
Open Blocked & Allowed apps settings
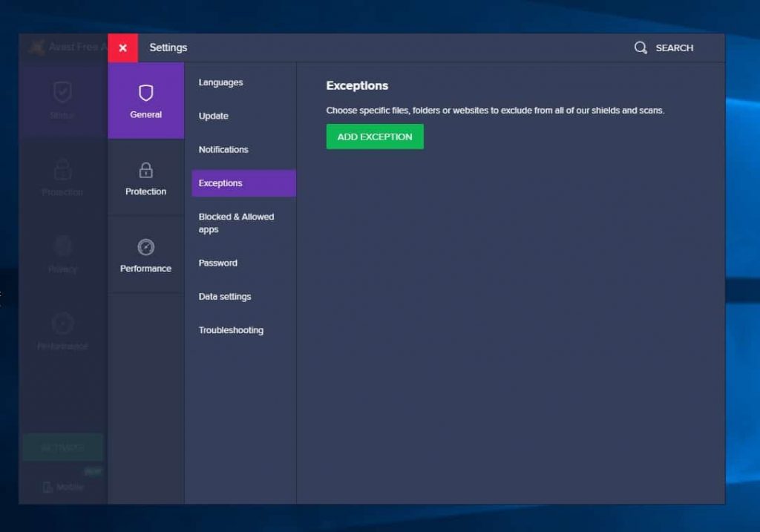click(237, 223)
